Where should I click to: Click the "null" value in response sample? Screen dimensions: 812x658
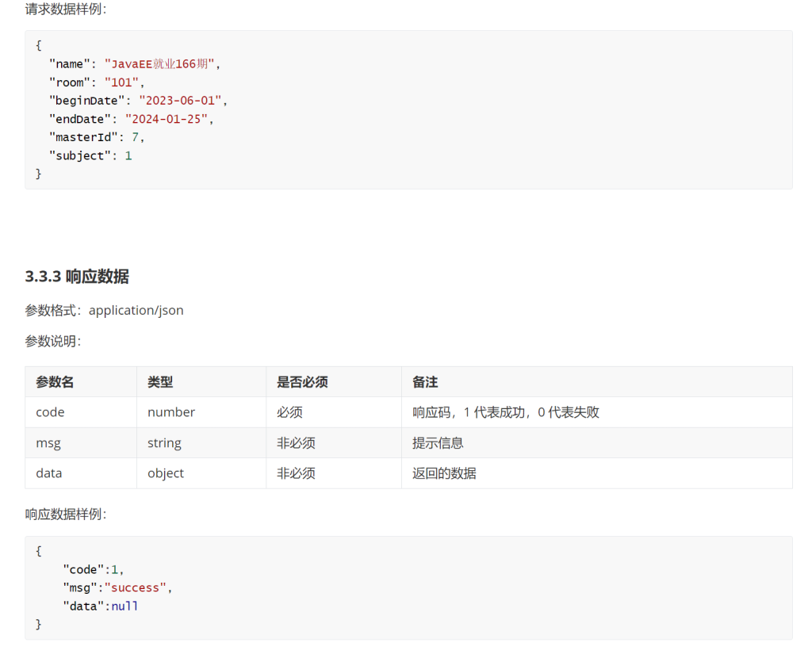click(124, 606)
